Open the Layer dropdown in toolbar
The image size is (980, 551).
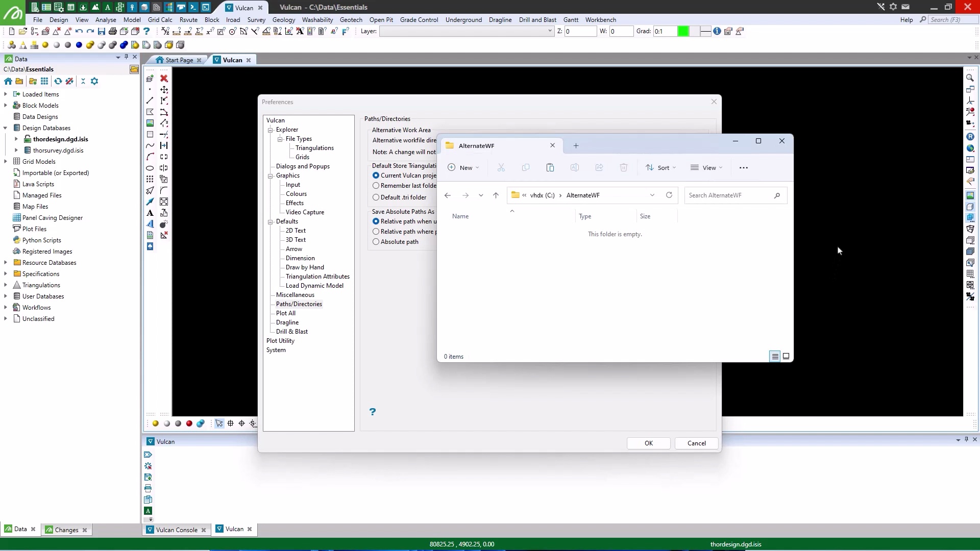(x=550, y=31)
